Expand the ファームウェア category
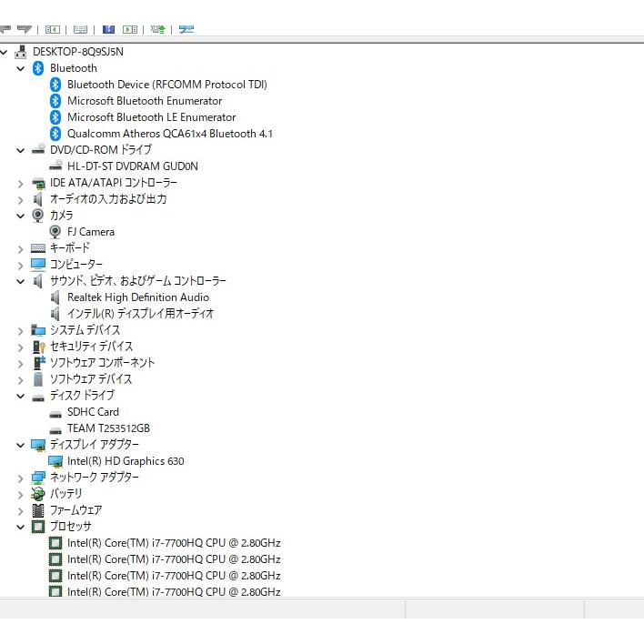 click(x=21, y=511)
